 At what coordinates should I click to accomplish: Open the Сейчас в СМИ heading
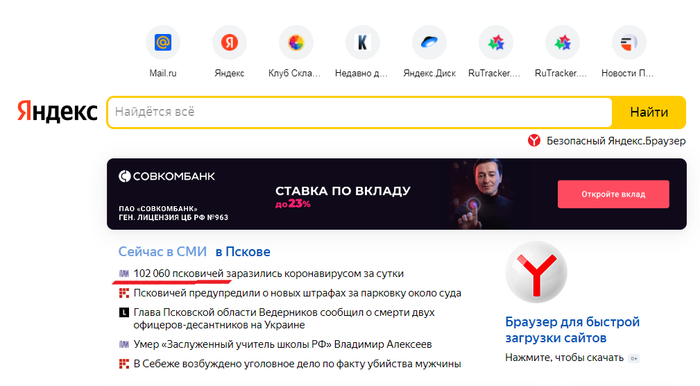(162, 252)
